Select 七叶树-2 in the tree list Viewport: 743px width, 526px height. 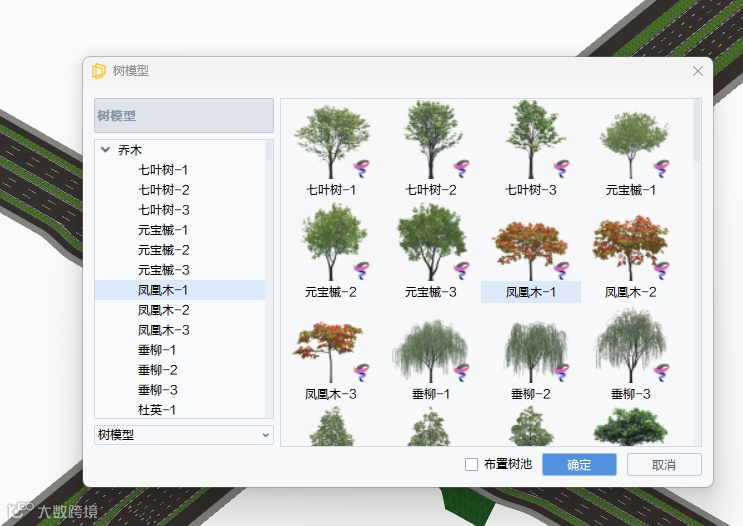pos(163,190)
